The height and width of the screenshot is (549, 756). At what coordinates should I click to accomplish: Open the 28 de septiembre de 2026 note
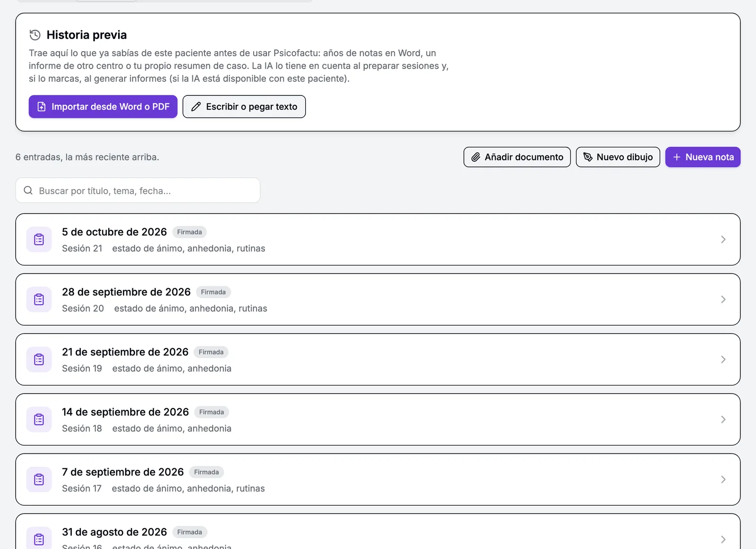[x=378, y=300]
